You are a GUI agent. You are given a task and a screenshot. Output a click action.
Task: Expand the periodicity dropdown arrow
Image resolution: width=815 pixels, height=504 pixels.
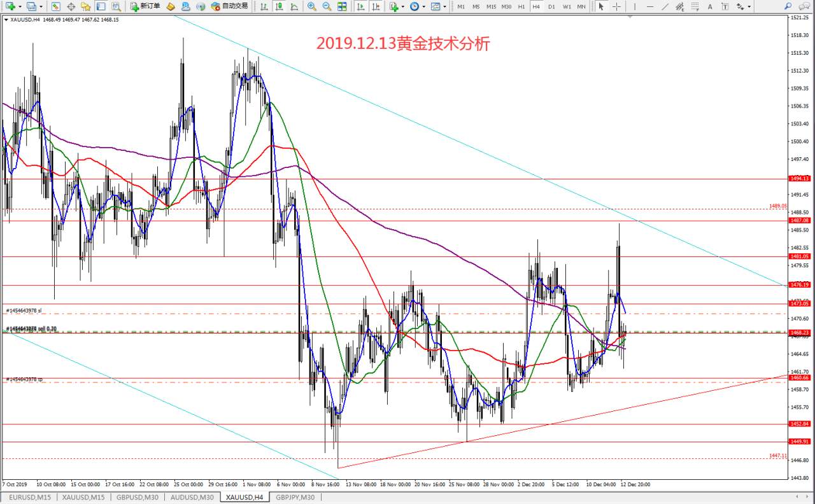pos(424,6)
